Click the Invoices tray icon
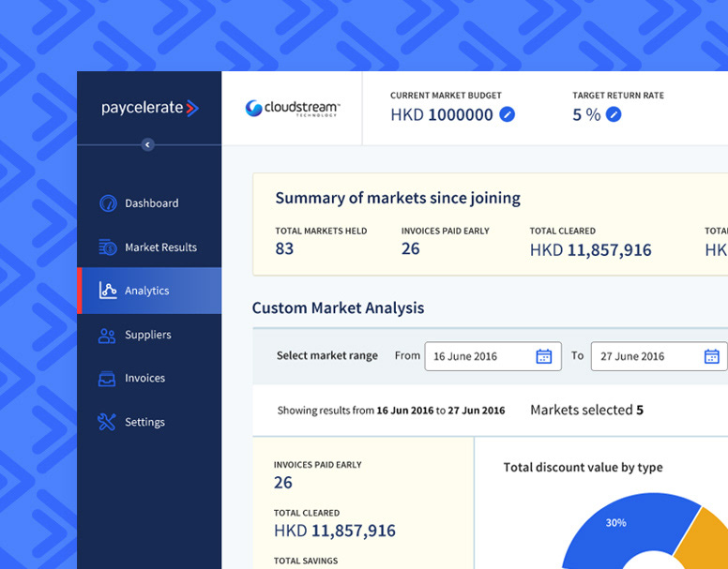728x569 pixels. [x=107, y=379]
